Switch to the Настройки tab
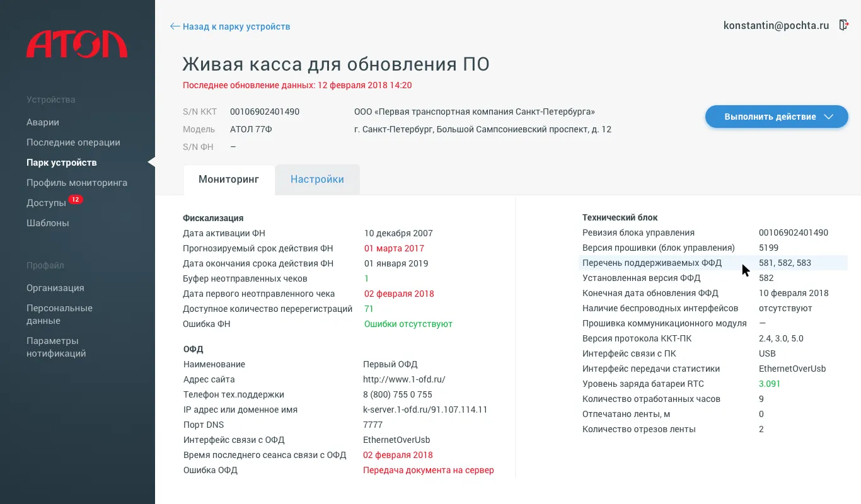The image size is (861, 504). coord(317,180)
